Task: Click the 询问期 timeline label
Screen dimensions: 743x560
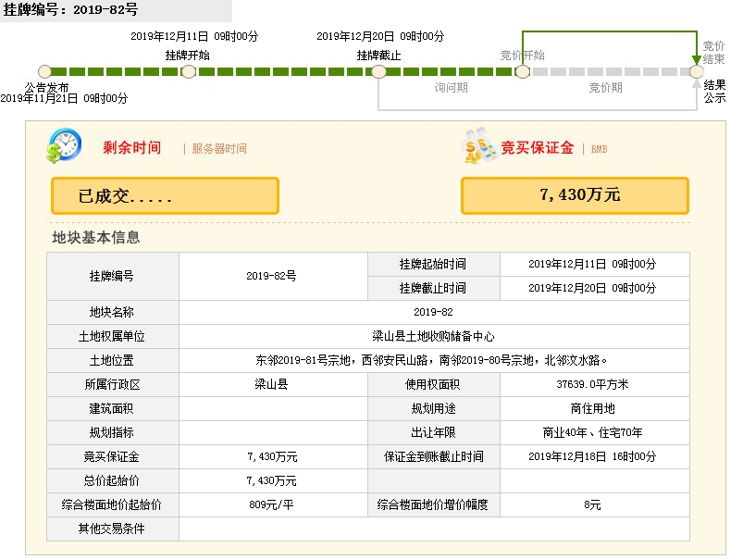Action: 452,88
